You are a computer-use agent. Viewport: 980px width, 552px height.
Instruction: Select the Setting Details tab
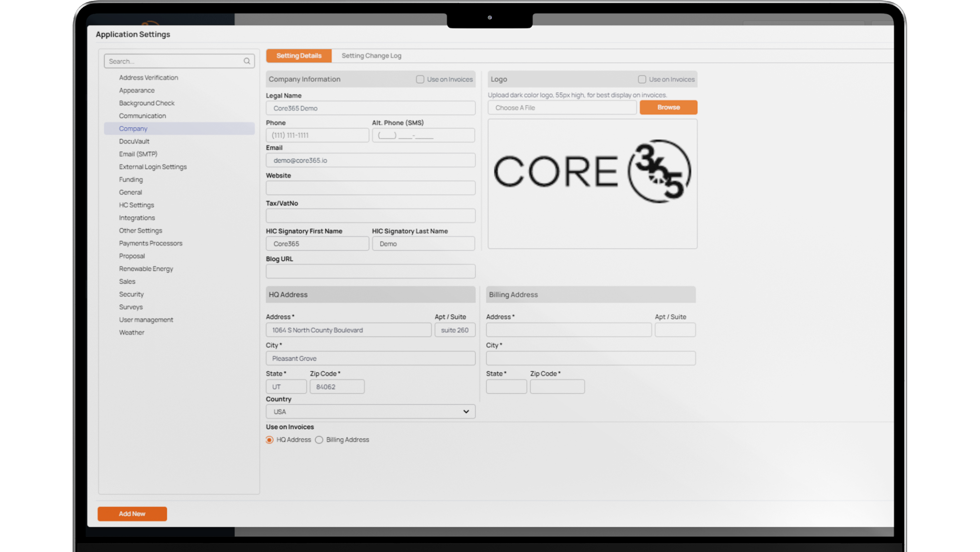(x=298, y=56)
